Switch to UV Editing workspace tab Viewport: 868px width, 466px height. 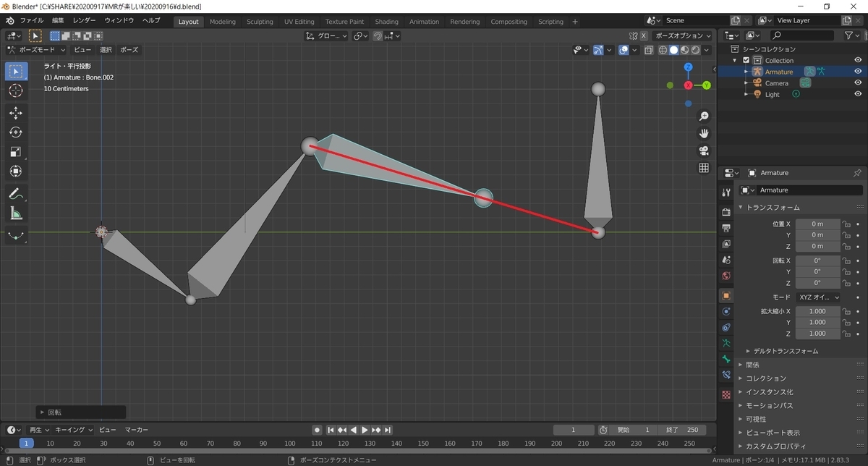point(299,22)
